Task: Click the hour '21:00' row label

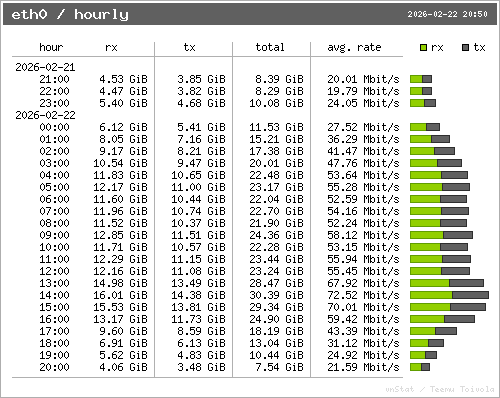Action: pyautogui.click(x=54, y=79)
